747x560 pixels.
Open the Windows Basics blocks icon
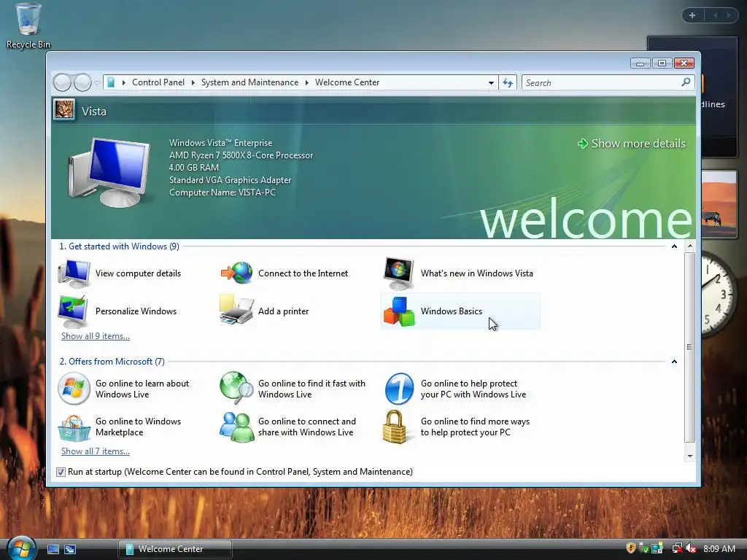pos(399,311)
